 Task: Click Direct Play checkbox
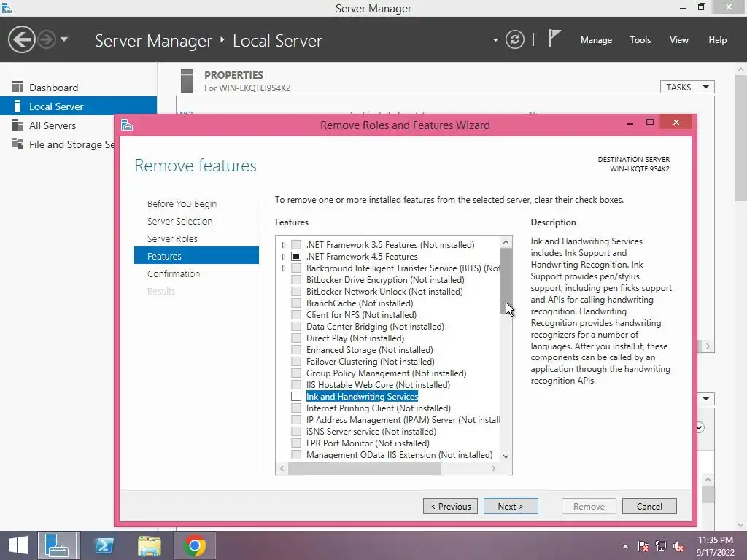point(296,338)
